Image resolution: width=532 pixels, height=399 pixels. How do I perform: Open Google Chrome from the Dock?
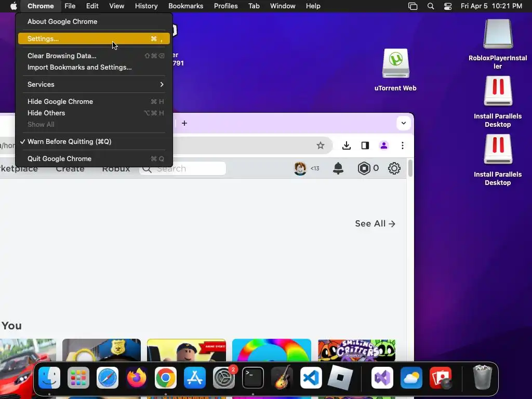click(x=166, y=378)
